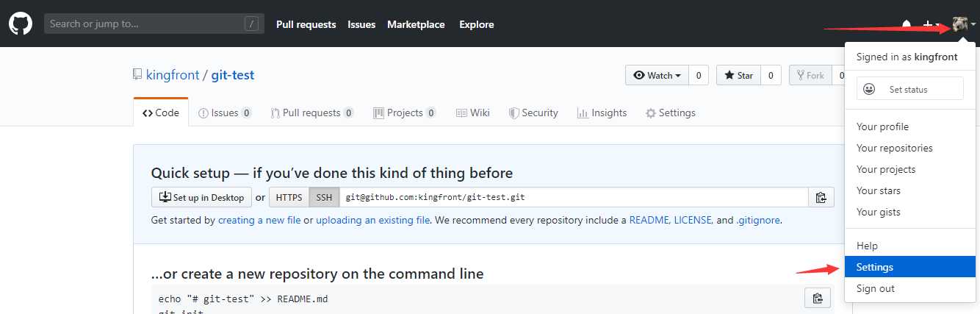Open Pull requests in top navigation
The image size is (980, 314).
pos(306,24)
